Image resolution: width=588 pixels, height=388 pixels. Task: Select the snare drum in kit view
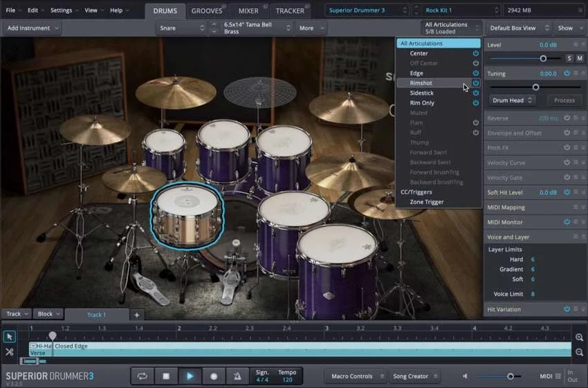point(187,215)
